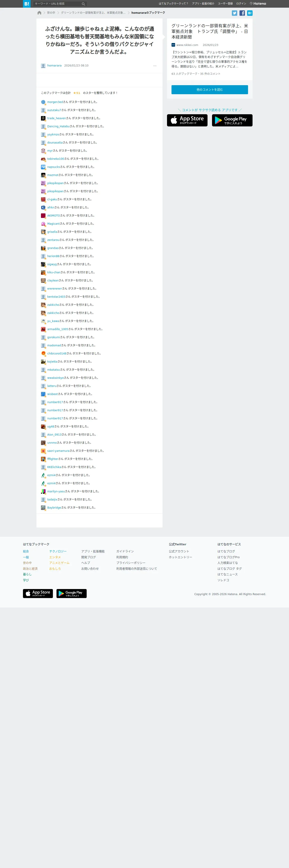
Task: Open todaijix's profile link
Action: click(x=52, y=499)
